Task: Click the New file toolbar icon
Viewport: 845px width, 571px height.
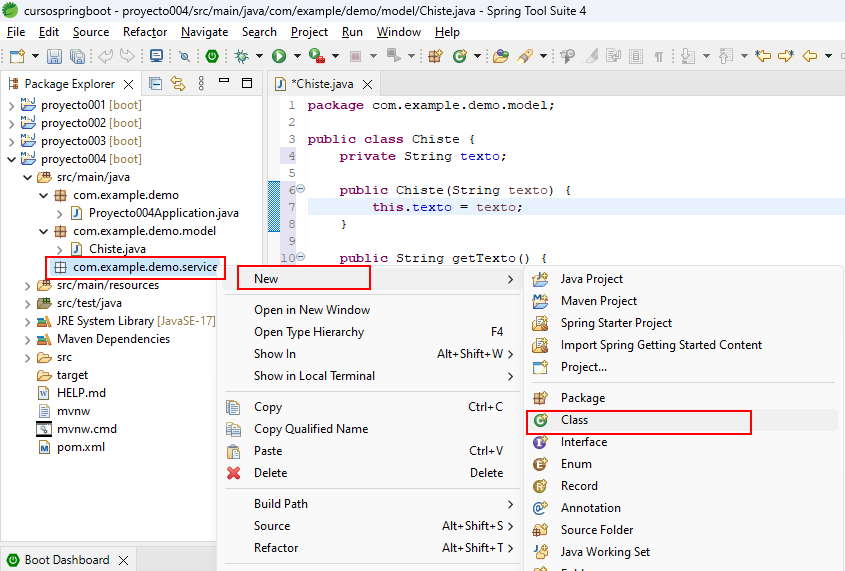Action: pos(17,56)
